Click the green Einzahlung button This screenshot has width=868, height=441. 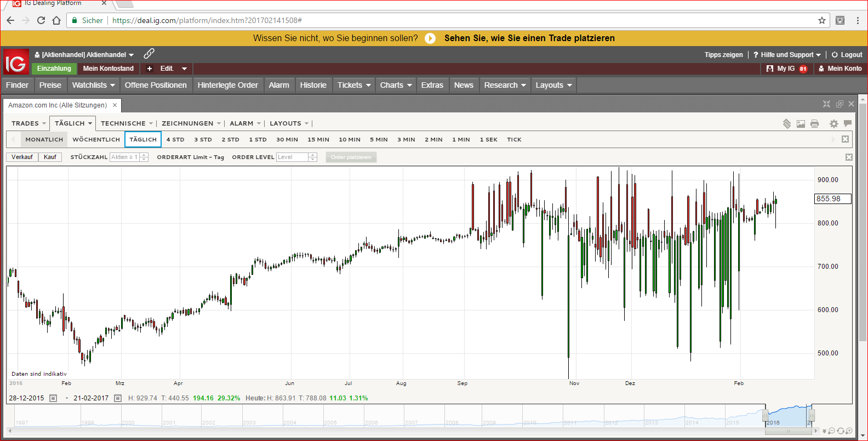(54, 69)
